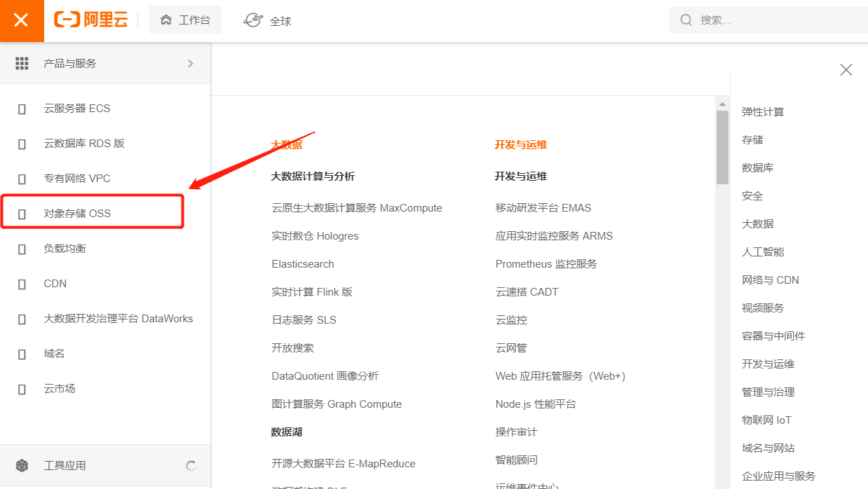Click the 专有网络 VPC sidebar icon

point(22,178)
